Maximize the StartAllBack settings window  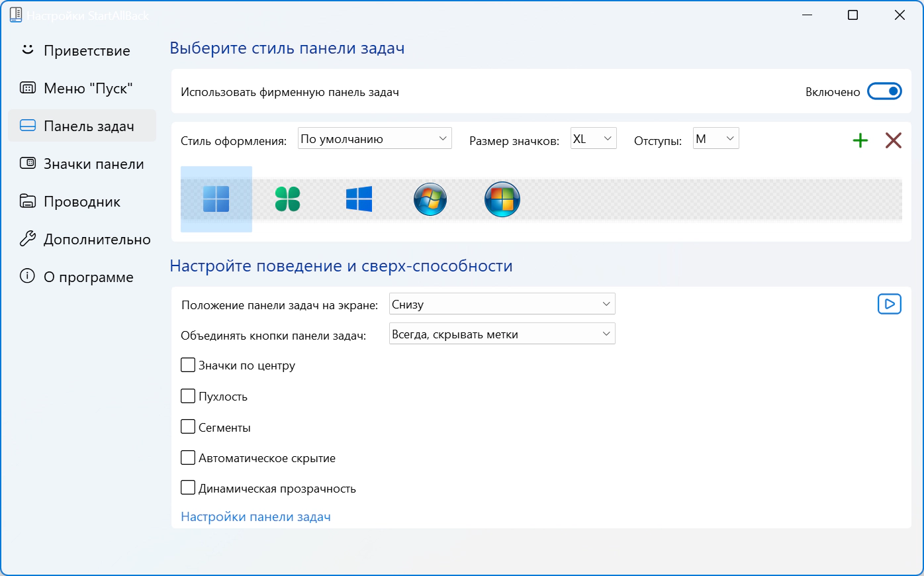853,15
